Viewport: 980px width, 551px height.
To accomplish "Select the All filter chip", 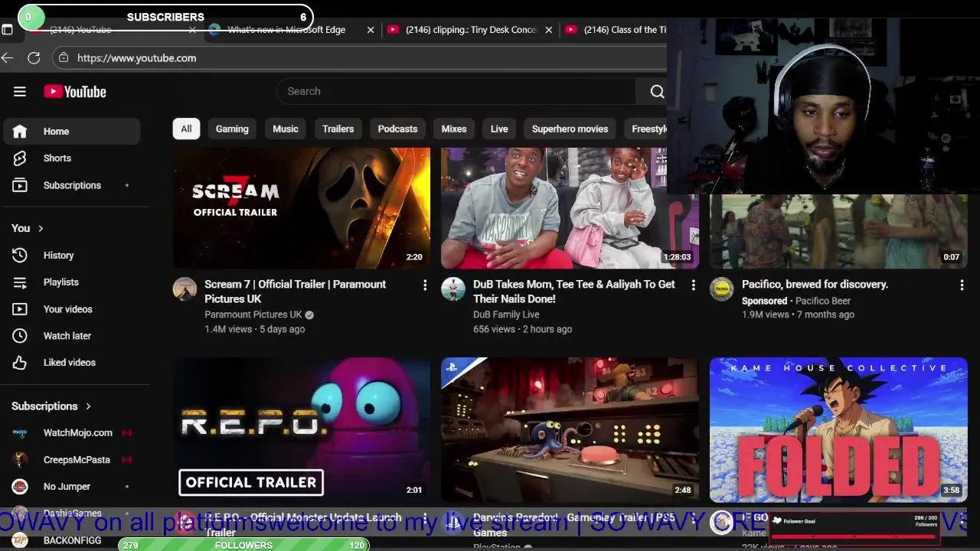I will point(186,129).
